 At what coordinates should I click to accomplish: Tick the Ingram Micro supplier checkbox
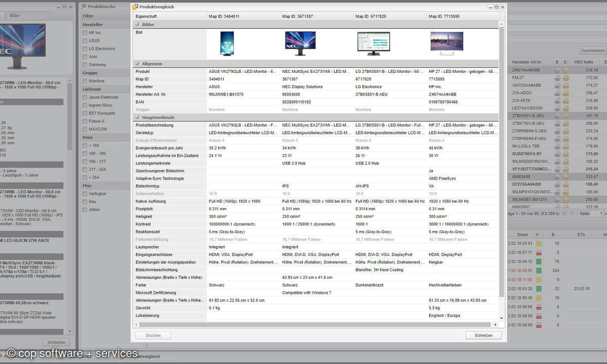coord(85,106)
